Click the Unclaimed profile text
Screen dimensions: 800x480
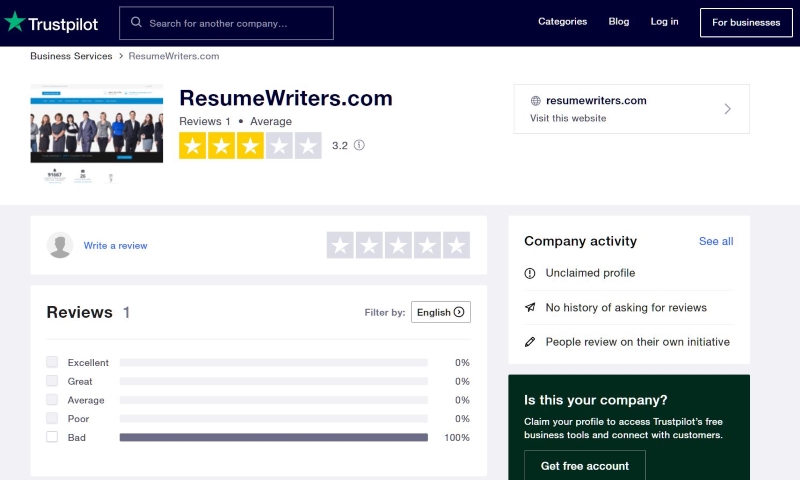[x=590, y=273]
